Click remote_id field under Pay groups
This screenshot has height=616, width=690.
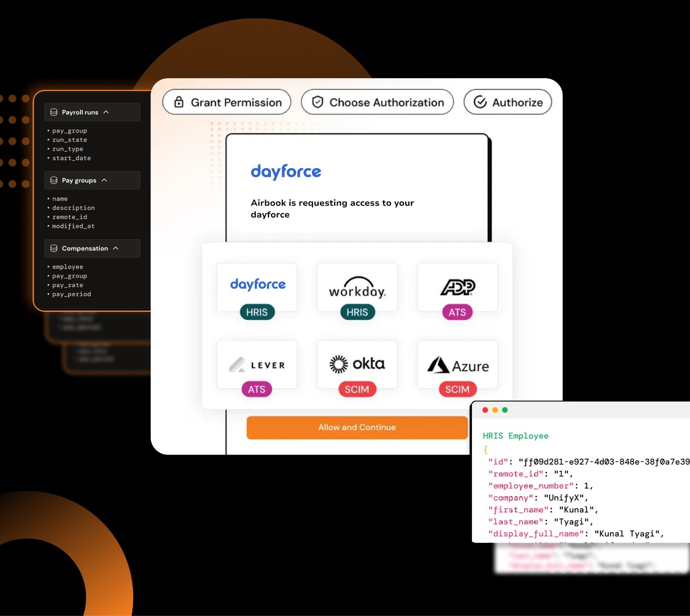click(69, 217)
